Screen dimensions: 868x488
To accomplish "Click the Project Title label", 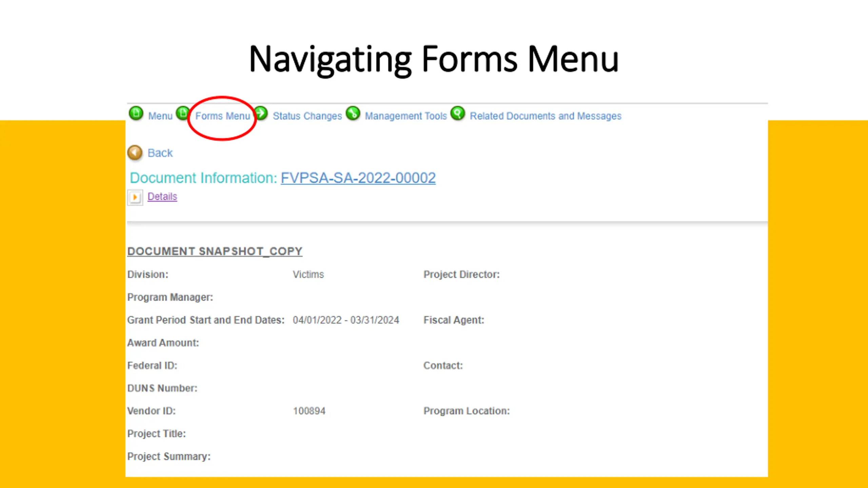I will (x=156, y=434).
